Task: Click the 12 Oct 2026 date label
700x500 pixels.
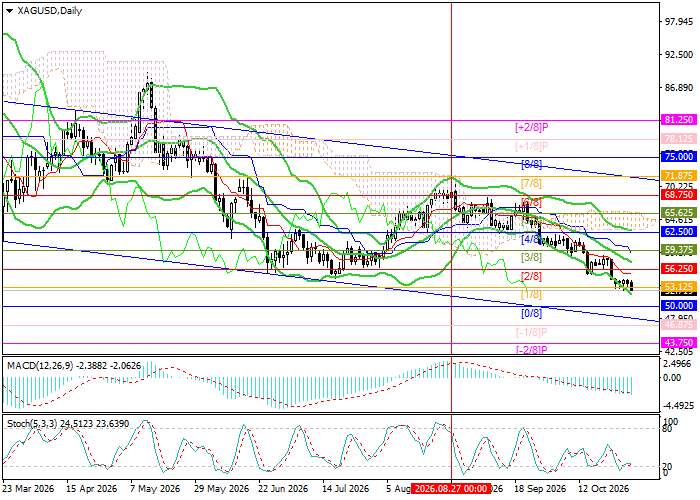Action: point(604,489)
